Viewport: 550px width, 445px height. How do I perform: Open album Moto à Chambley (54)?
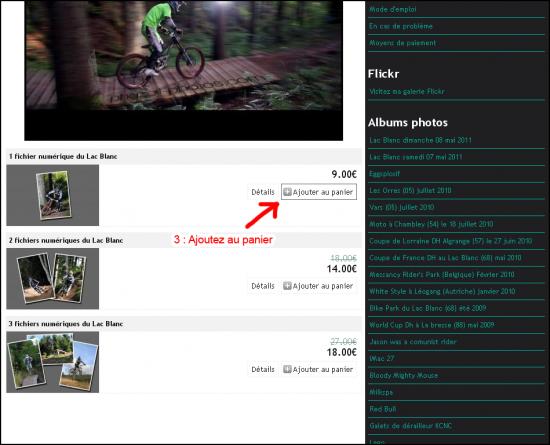tap(431, 224)
